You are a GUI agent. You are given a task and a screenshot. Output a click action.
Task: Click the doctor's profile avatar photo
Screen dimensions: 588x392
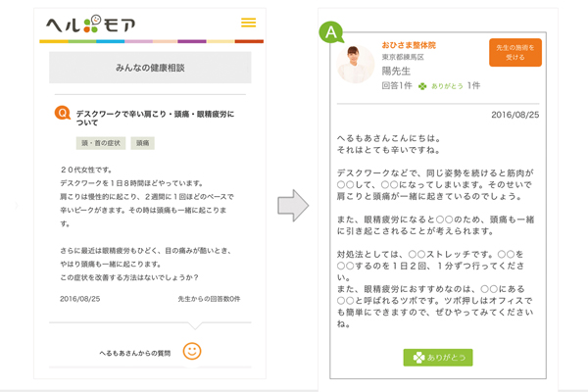click(x=355, y=64)
